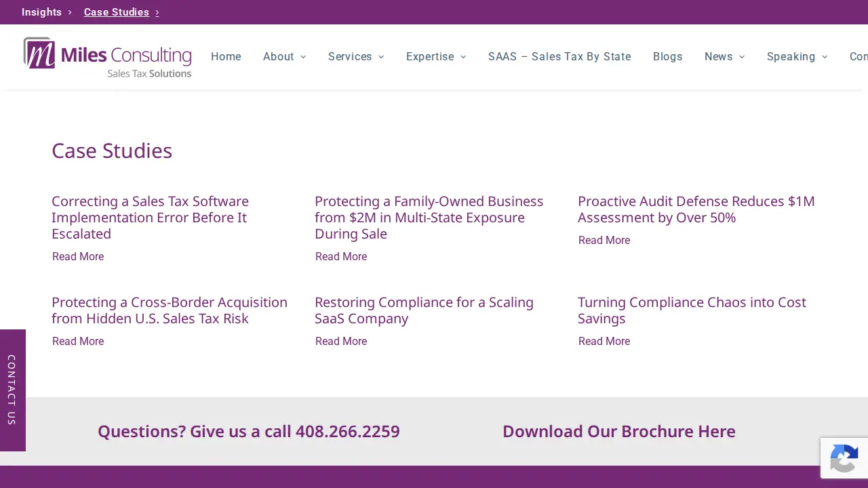Click the 'Case Studies' page heading
Screen dimensions: 868x488
(112, 150)
